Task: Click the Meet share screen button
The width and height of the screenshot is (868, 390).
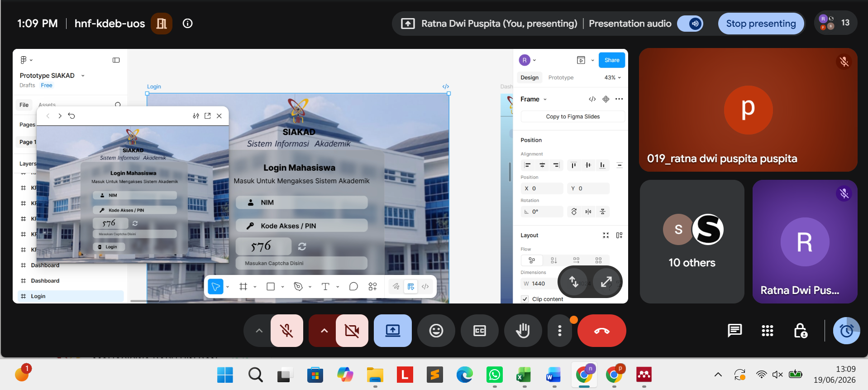Action: coord(393,331)
